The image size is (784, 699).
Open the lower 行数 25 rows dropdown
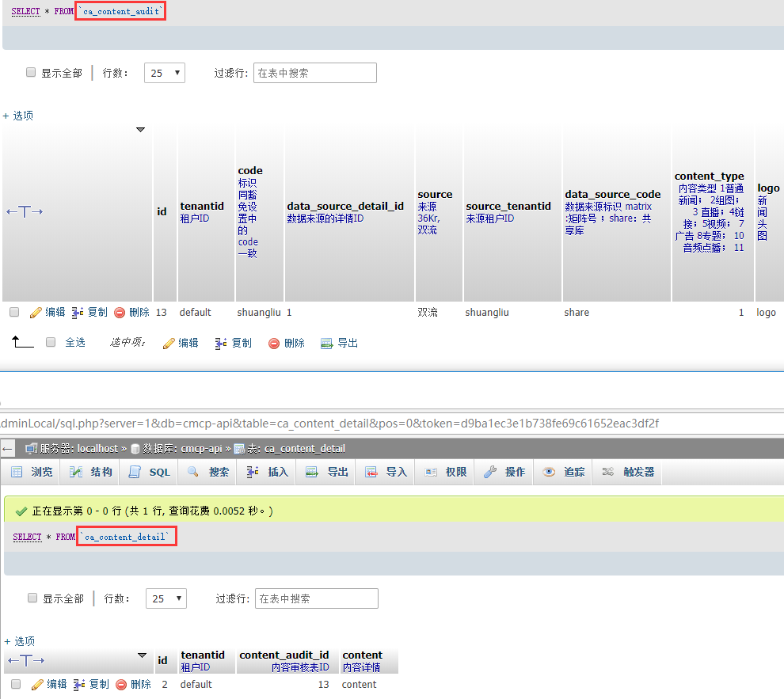pos(166,598)
